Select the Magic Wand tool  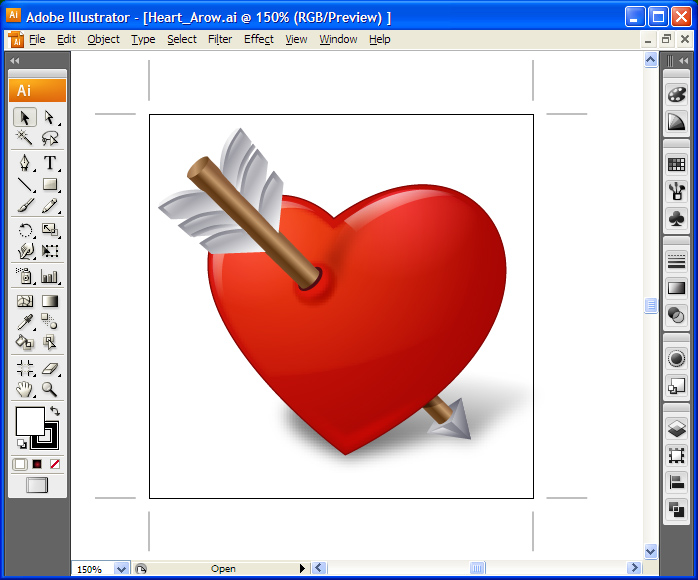tap(24, 138)
